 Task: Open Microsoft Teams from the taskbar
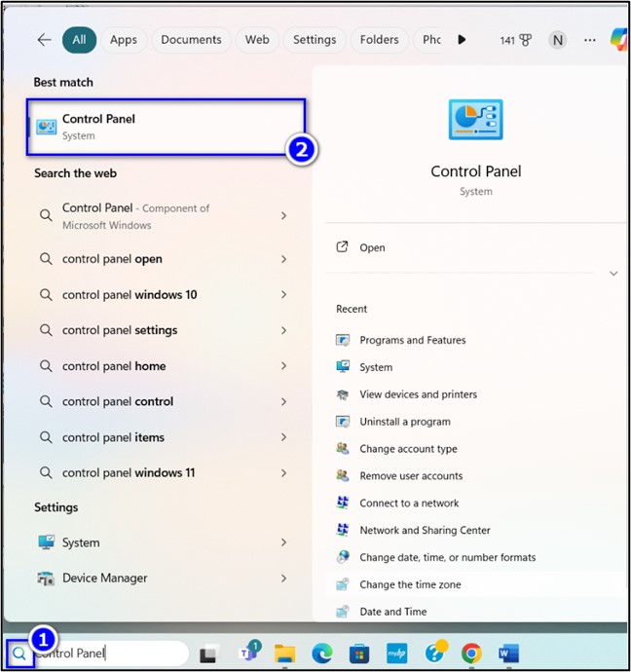point(249,652)
